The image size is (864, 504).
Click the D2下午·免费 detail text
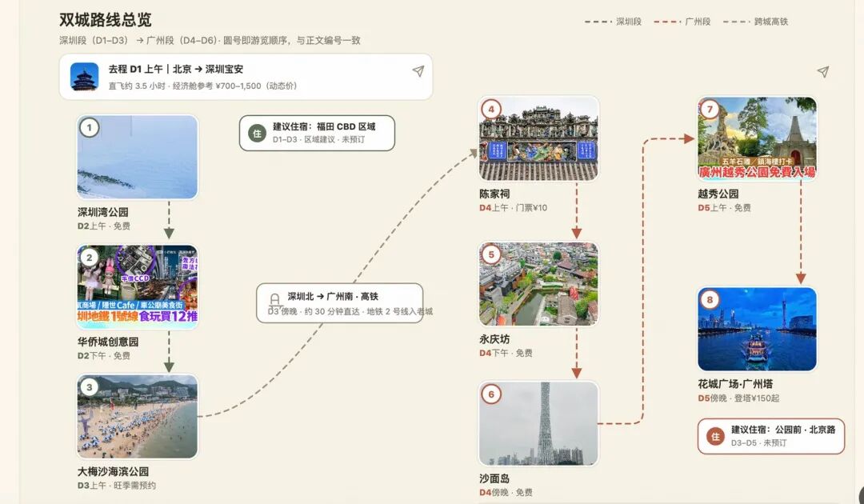pos(103,356)
